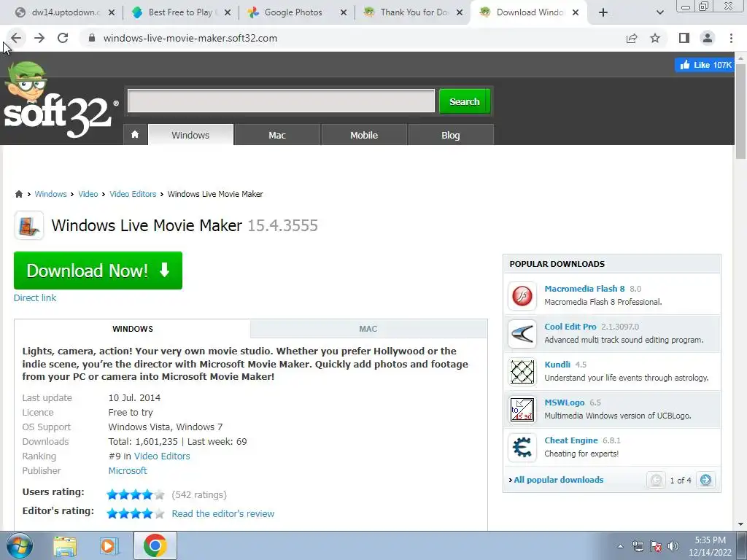
Task: Click the breadcrumb home icon
Action: [x=18, y=194]
